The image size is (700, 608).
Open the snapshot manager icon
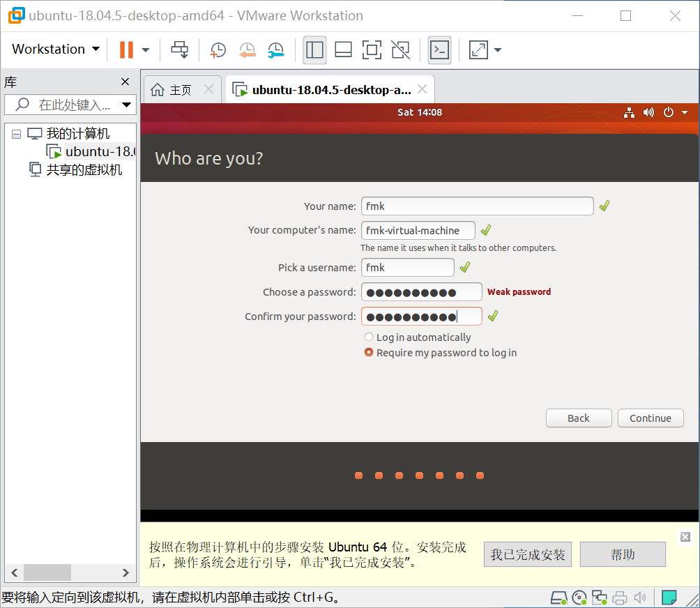[x=276, y=50]
